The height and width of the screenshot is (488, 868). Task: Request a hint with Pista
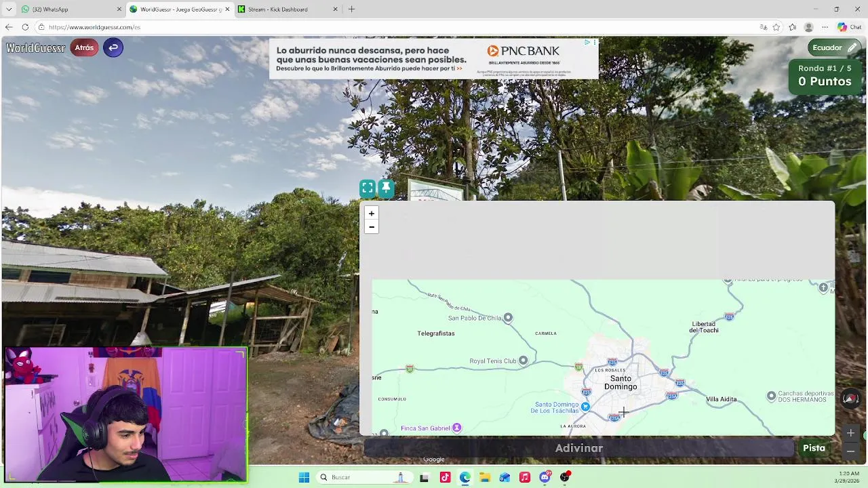(x=814, y=448)
